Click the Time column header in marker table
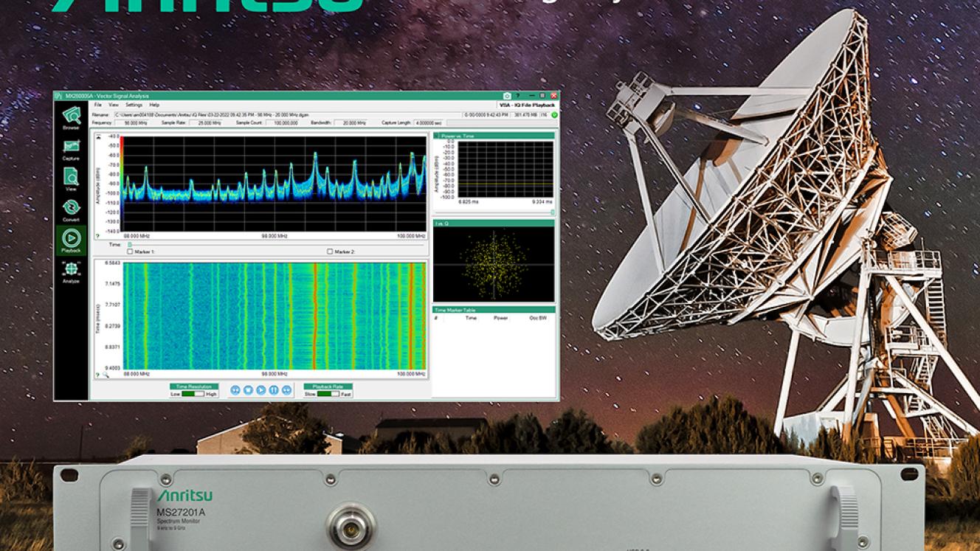This screenshot has height=551, width=980. (471, 318)
